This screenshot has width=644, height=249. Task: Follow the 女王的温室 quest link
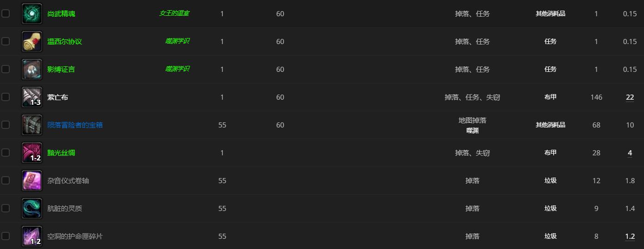[x=174, y=13]
